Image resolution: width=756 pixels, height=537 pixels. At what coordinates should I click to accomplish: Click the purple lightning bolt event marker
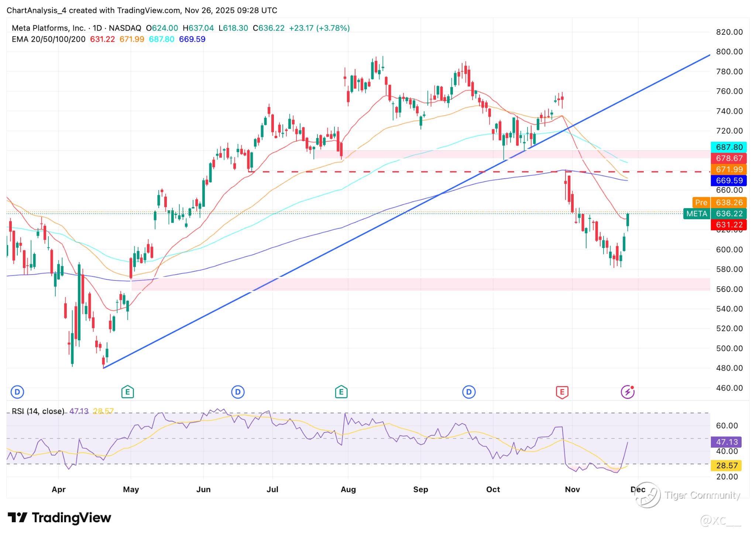(x=628, y=392)
